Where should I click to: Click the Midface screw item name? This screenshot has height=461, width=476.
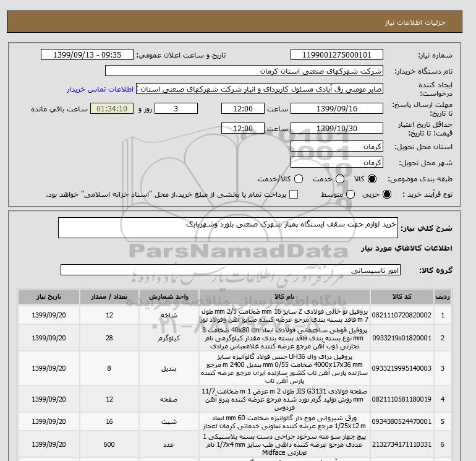(284, 444)
